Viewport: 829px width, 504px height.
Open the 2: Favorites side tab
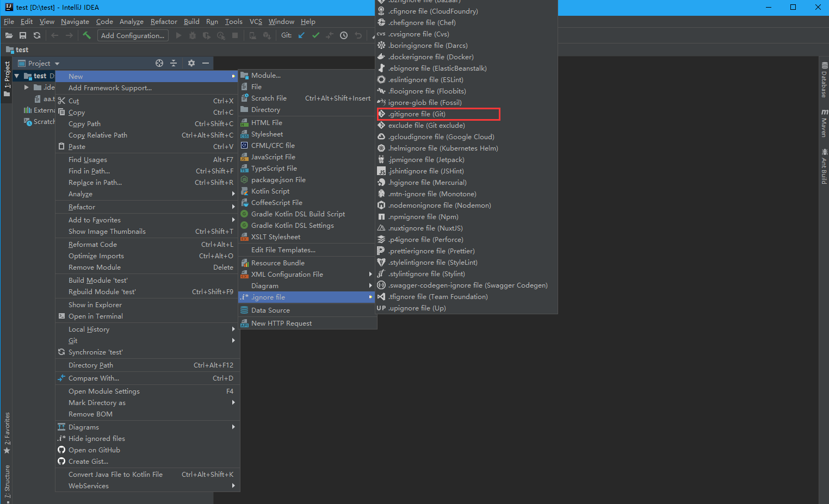[7, 433]
